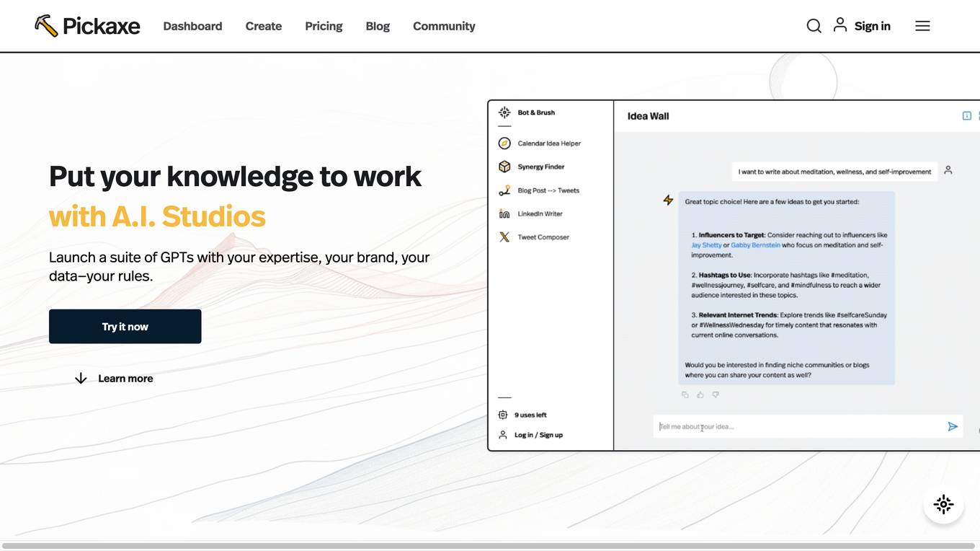Click the info icon beside Idea Wall
This screenshot has height=551, width=980.
point(967,116)
